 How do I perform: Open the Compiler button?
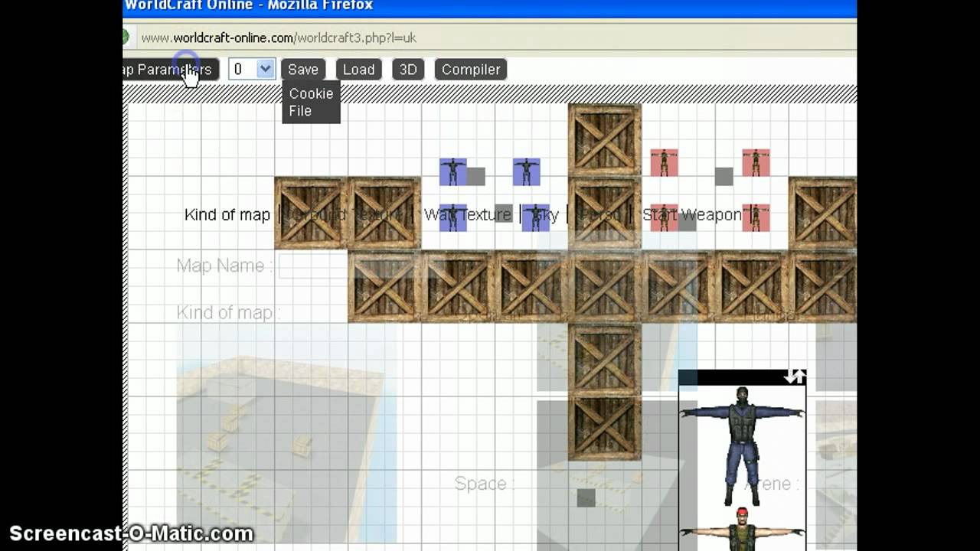click(471, 70)
